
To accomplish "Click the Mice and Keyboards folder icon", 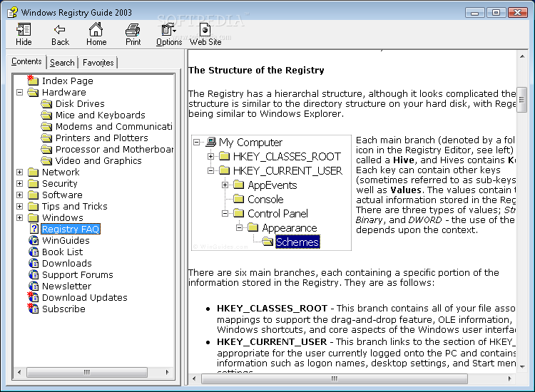I will (46, 115).
